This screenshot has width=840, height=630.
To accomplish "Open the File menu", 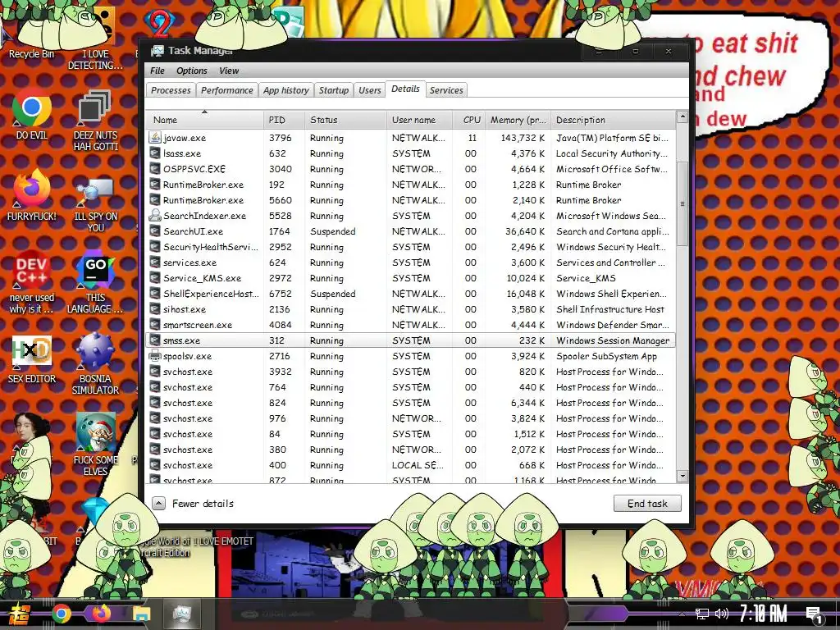I will coord(157,71).
